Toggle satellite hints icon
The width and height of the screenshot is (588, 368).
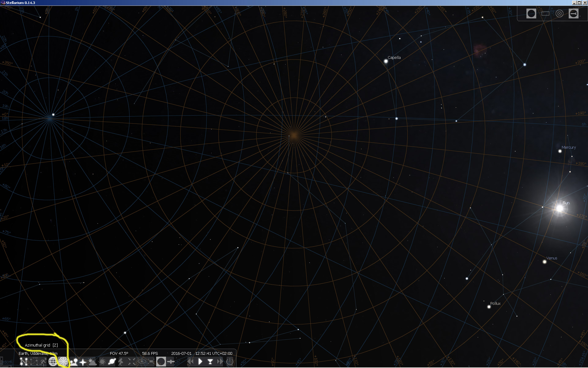(x=171, y=362)
